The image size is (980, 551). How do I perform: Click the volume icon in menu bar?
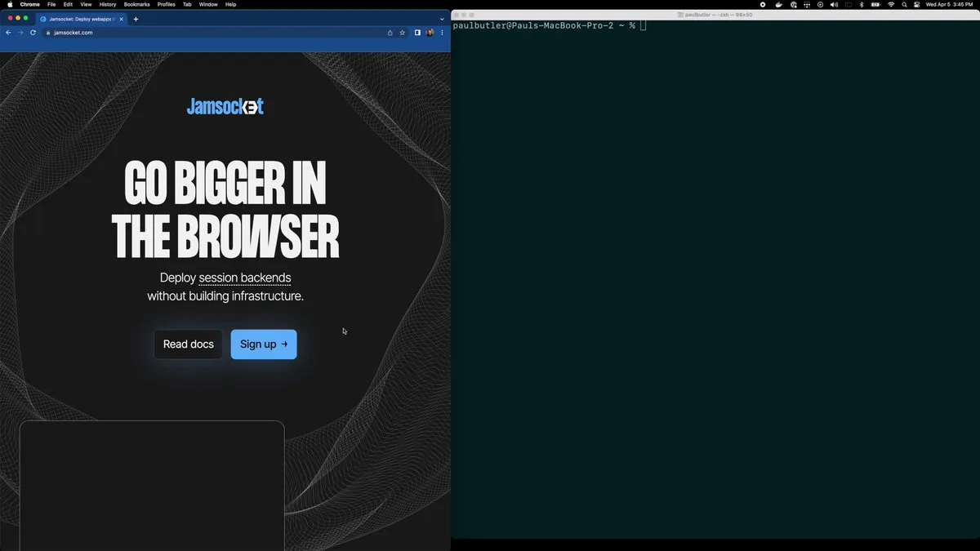coord(834,4)
